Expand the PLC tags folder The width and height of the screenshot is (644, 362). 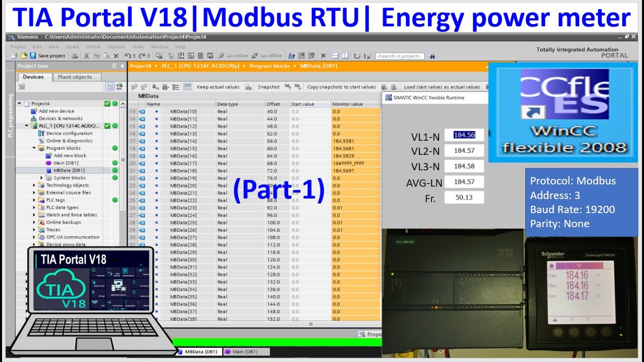coord(34,200)
